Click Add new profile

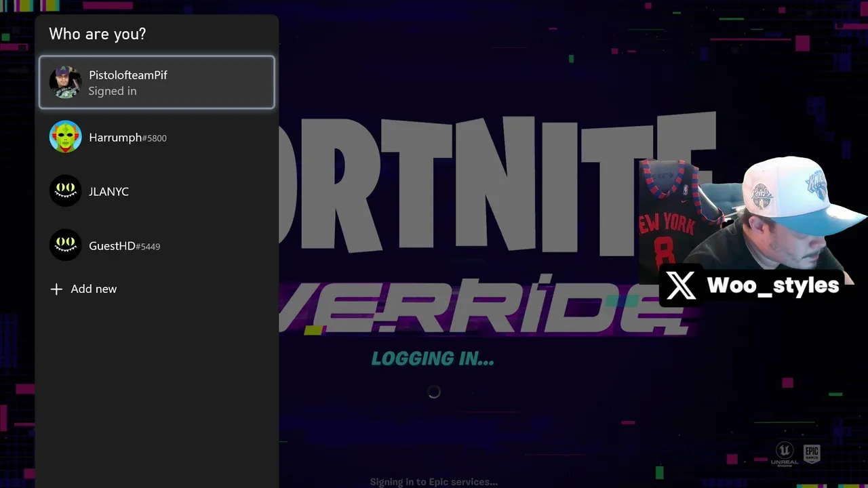(x=157, y=289)
